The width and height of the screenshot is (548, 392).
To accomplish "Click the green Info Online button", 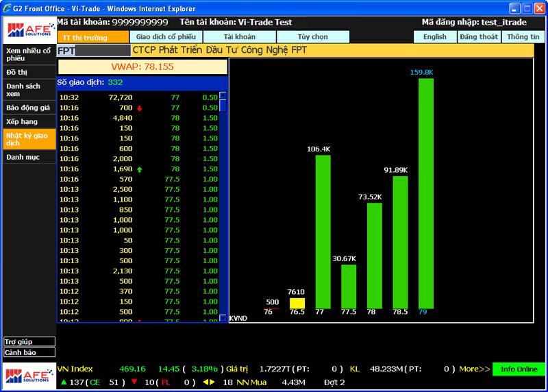I will pos(519,369).
